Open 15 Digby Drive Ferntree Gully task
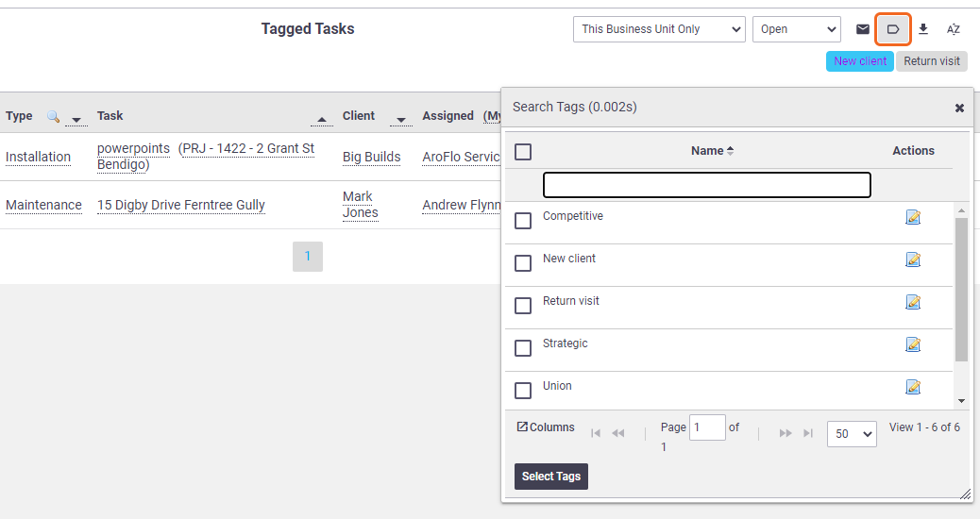The image size is (980, 519). coord(181,205)
